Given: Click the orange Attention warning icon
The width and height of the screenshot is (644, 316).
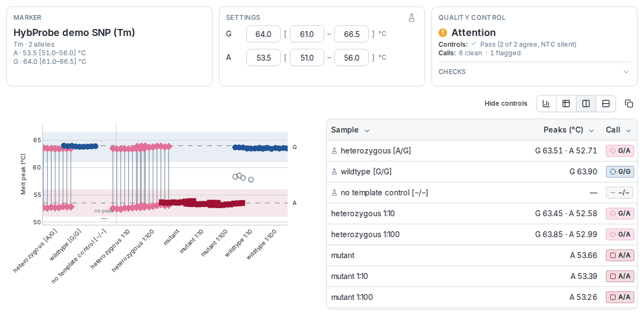Looking at the screenshot, I should click(x=443, y=33).
